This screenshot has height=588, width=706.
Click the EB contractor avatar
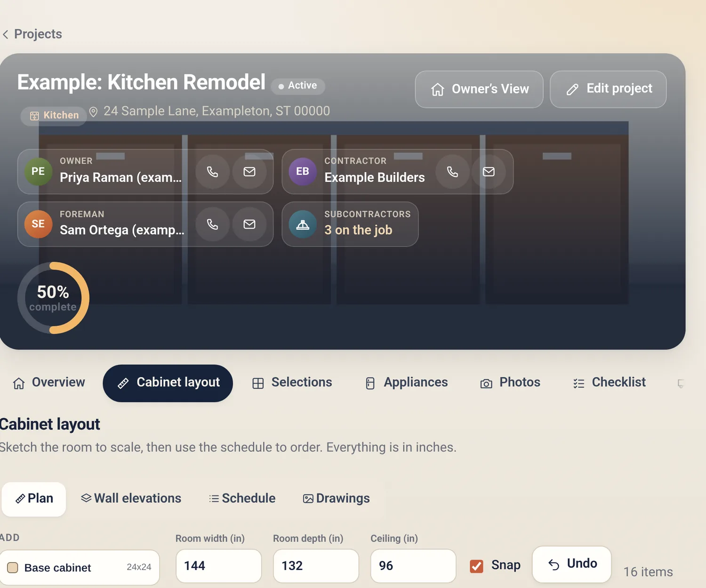click(303, 172)
